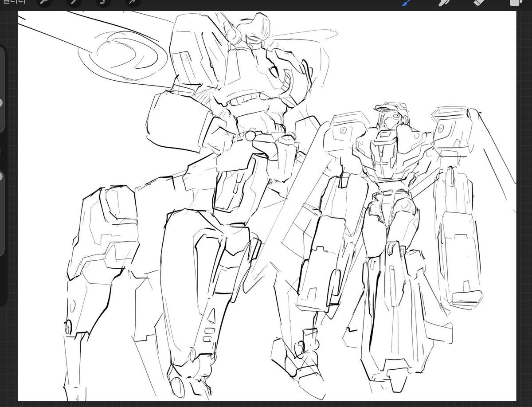Select the Eraser tool

[480, 2]
